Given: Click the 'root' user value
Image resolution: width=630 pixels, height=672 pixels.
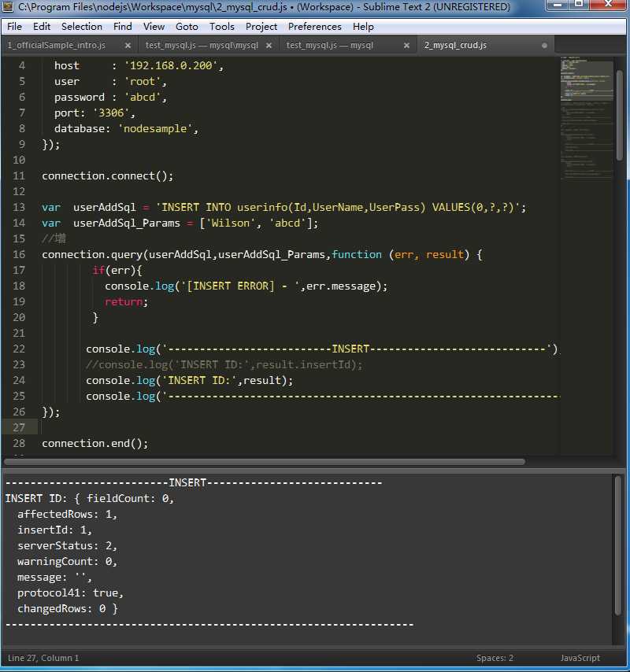Looking at the screenshot, I should [x=143, y=81].
